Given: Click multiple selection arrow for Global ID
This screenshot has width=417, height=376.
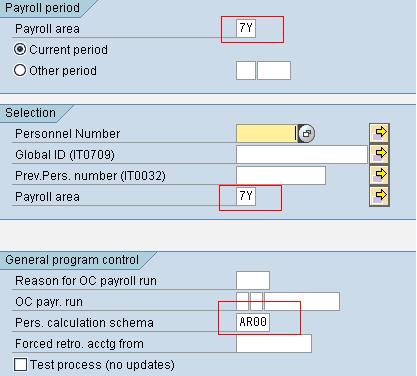Looking at the screenshot, I should (x=379, y=154).
